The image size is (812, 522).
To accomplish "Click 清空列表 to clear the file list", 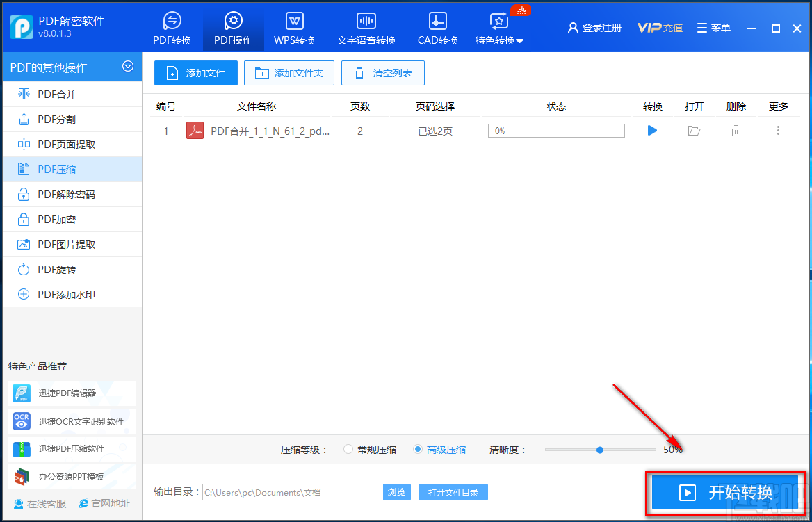I will click(x=382, y=72).
